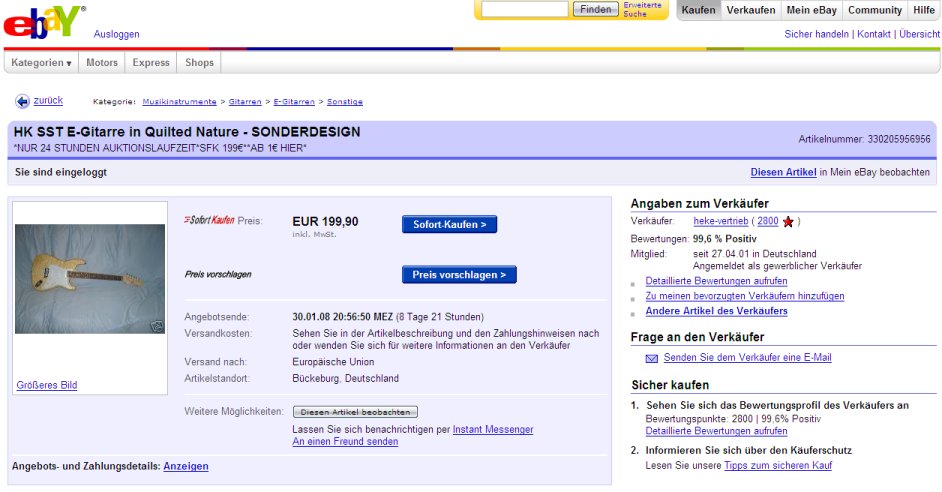Open Andere Artikel des Verkäufers

coord(716,311)
